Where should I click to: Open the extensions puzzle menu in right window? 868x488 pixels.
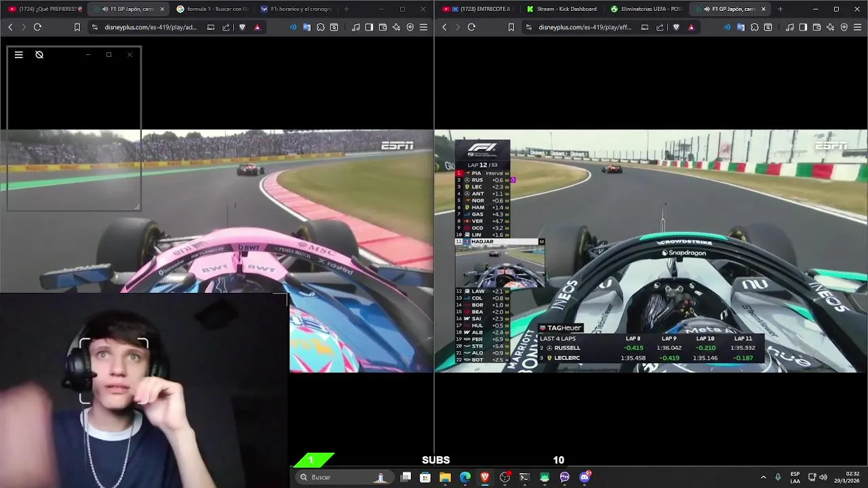[755, 27]
